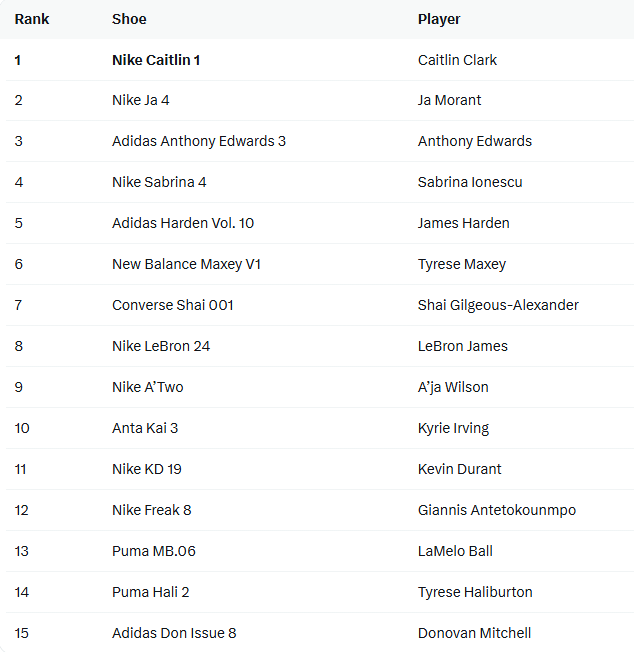
Task: Select the Kevin Durant player cell
Action: click(459, 469)
